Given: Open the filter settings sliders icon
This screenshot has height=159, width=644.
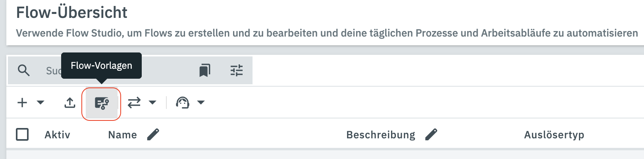Looking at the screenshot, I should pos(237,70).
